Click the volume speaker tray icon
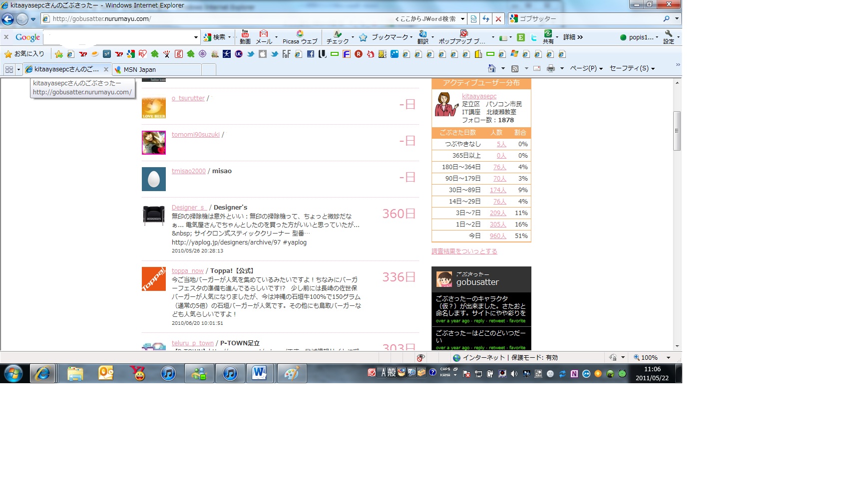 (x=514, y=373)
